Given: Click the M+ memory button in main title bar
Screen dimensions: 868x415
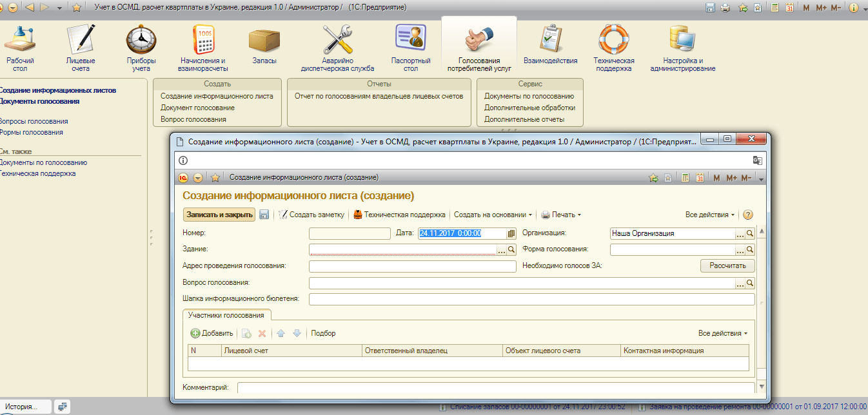Looking at the screenshot, I should [x=821, y=8].
